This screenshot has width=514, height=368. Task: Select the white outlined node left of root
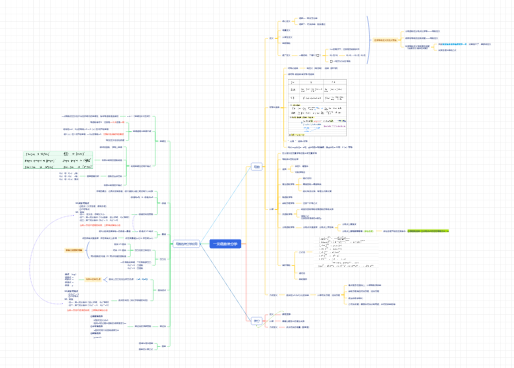click(187, 244)
